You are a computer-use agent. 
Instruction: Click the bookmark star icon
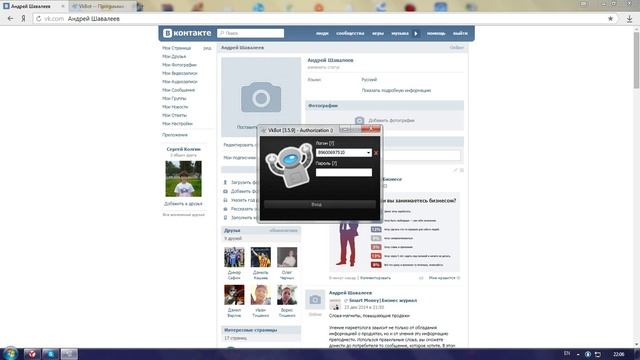(610, 19)
